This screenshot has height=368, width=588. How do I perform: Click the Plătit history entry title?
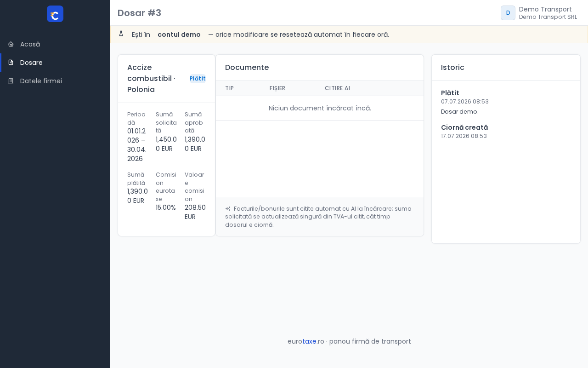click(450, 93)
